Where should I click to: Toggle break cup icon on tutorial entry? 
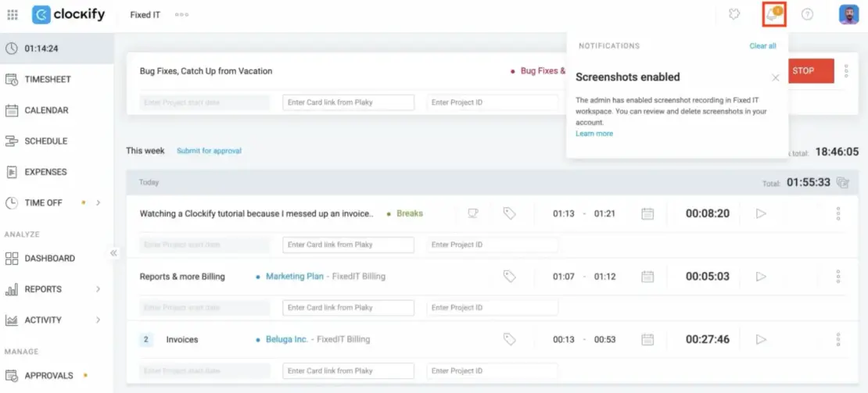click(473, 213)
